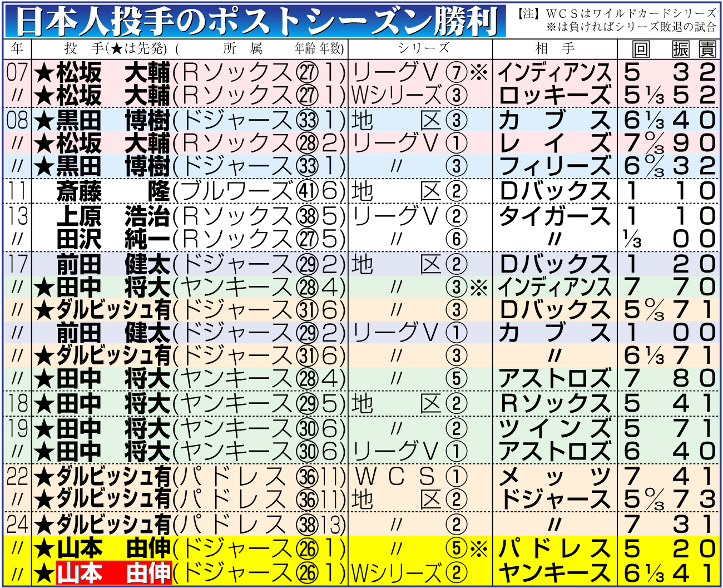Click the opponent ヤンキース in the last row
The image size is (723, 588).
(554, 573)
